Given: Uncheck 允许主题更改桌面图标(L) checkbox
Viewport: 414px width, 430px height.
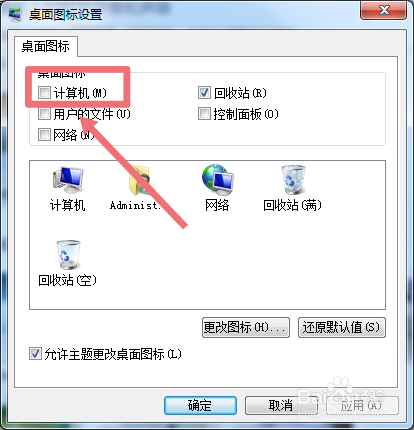Looking at the screenshot, I should click(35, 354).
